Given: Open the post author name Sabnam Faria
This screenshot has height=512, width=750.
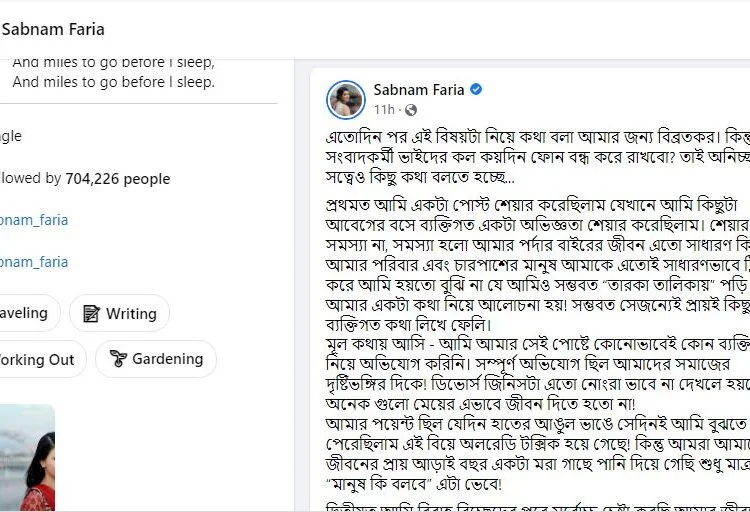Looking at the screenshot, I should point(419,89).
